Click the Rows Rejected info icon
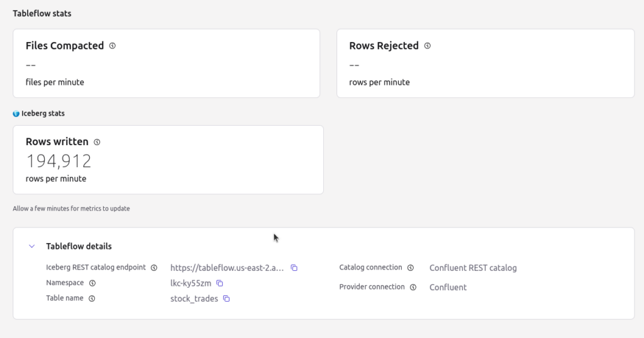This screenshot has height=338, width=644. 427,46
